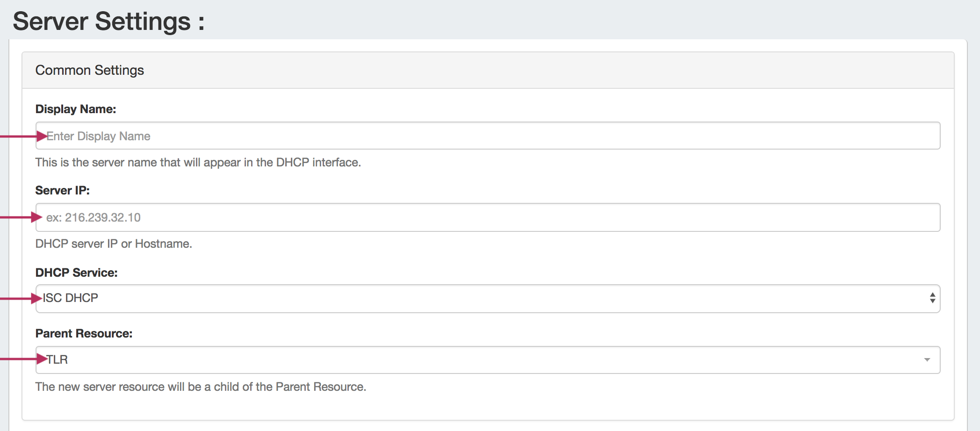Click the Parent Resource caret arrow
Image resolution: width=980 pixels, height=431 pixels.
[927, 360]
